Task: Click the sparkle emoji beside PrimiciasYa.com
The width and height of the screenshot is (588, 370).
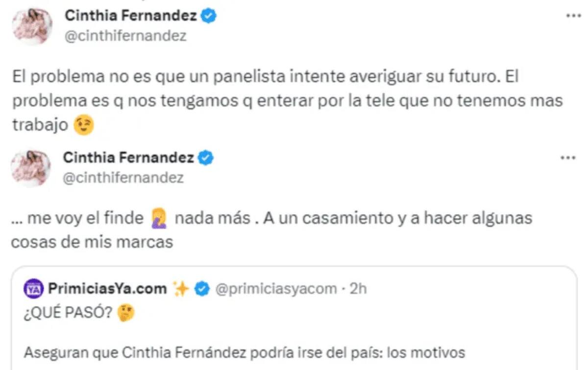Action: 182,288
